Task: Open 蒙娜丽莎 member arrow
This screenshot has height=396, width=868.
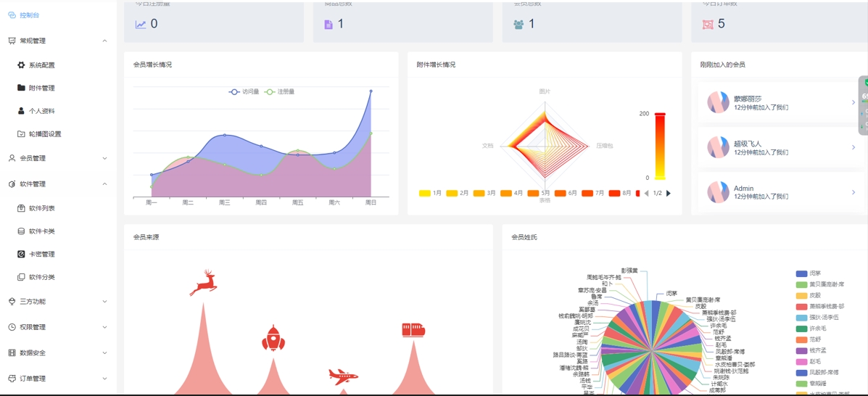Action: tap(853, 102)
